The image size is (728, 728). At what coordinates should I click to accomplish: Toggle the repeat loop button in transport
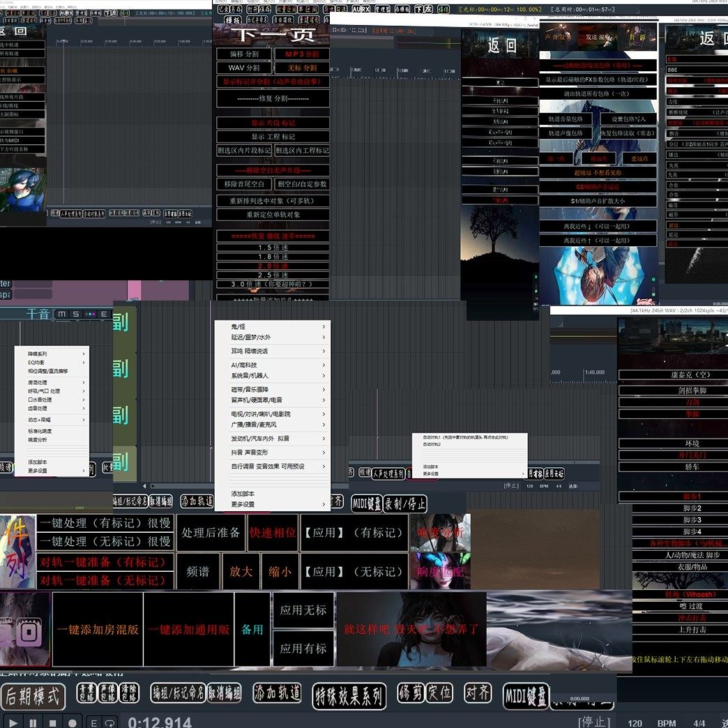[x=110, y=723]
